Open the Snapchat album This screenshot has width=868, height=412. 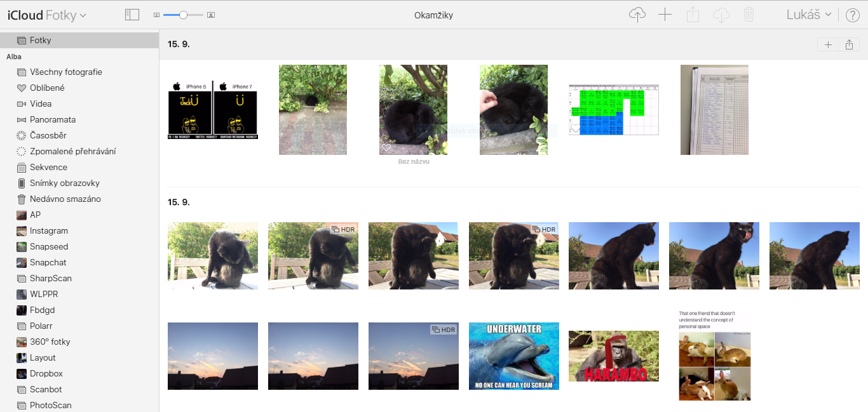point(79,262)
